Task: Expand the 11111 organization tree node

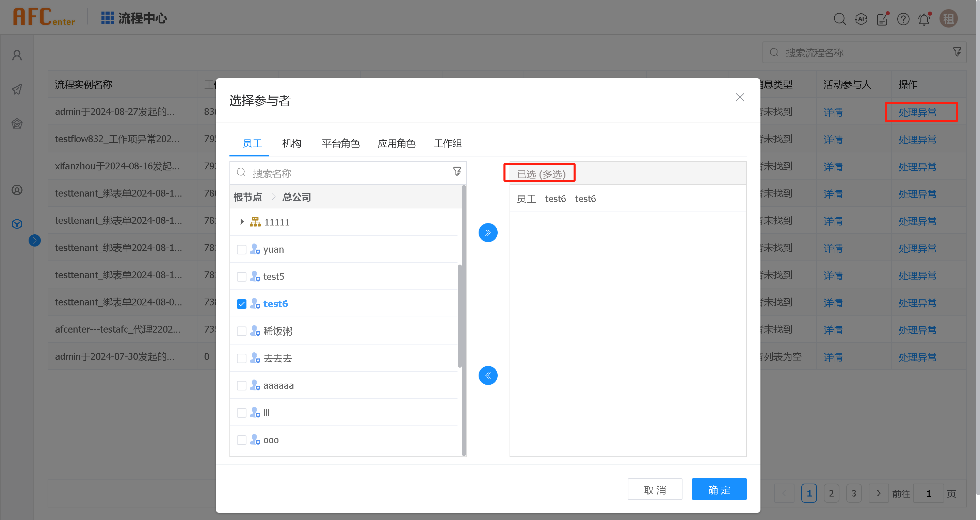Action: 242,222
